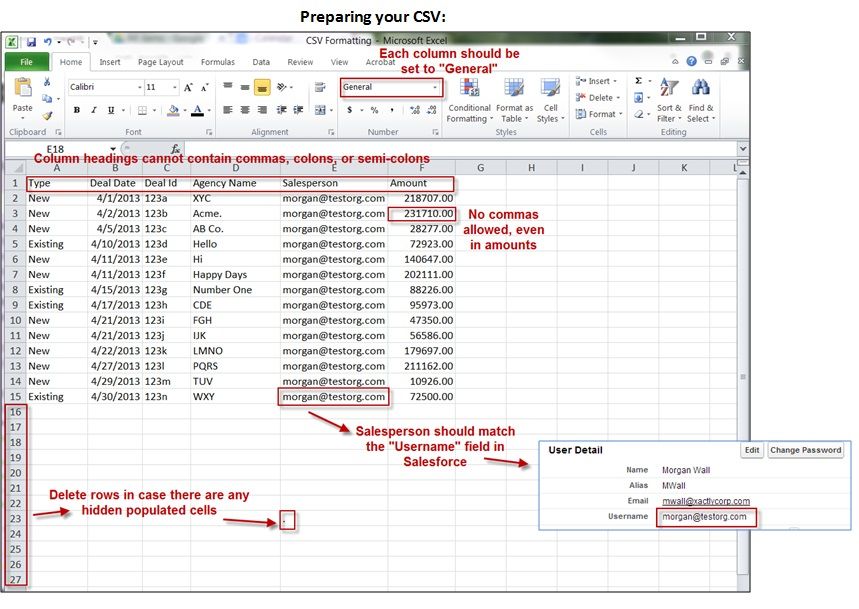The image size is (859, 609).
Task: Toggle Italic formatting
Action: click(x=94, y=110)
